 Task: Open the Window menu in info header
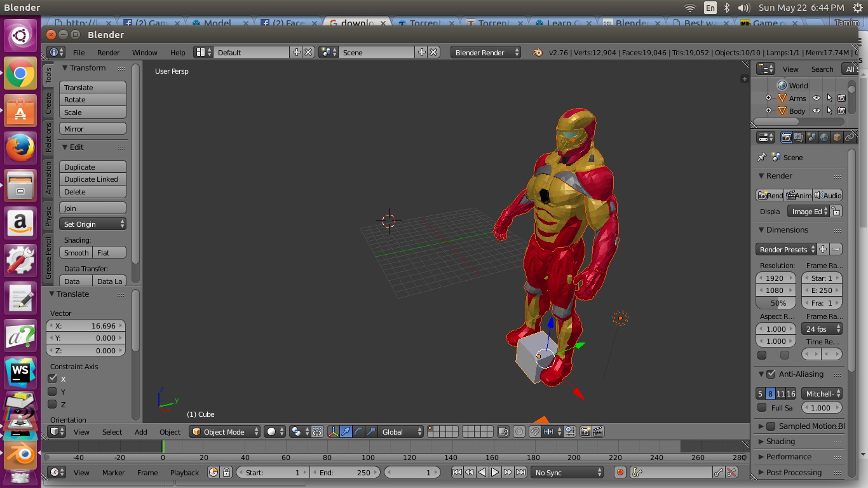[144, 52]
